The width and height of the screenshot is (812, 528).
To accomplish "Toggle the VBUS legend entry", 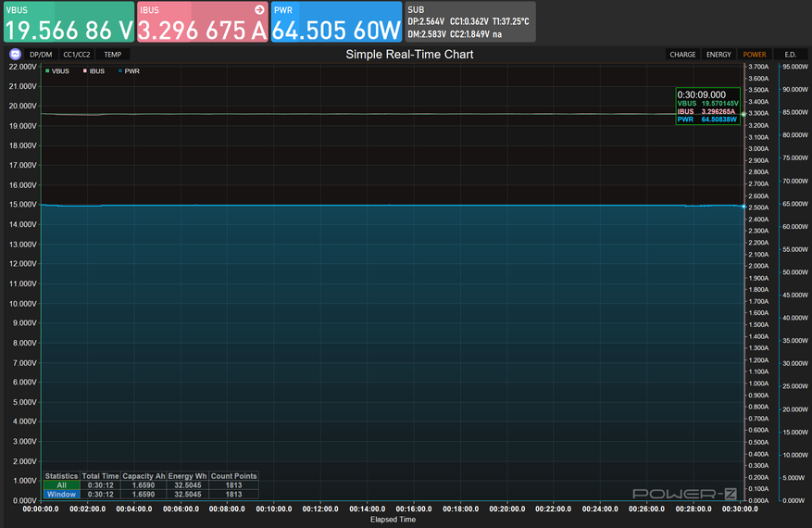I will [x=57, y=71].
